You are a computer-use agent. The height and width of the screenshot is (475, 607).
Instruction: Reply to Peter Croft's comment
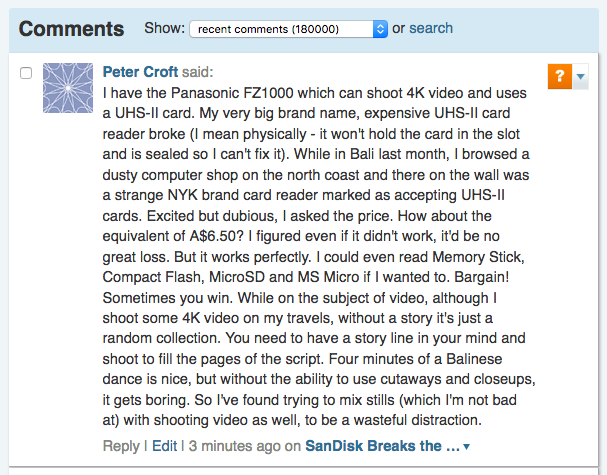(x=121, y=445)
